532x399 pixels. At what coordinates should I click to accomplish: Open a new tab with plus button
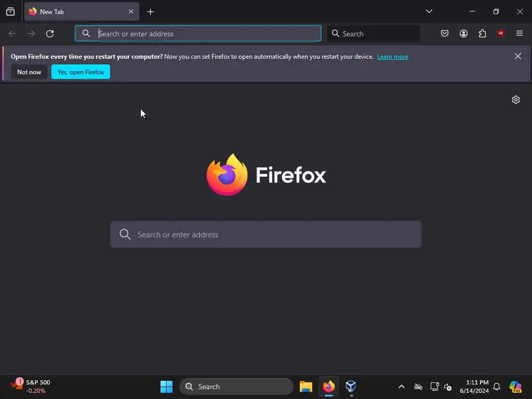(150, 12)
